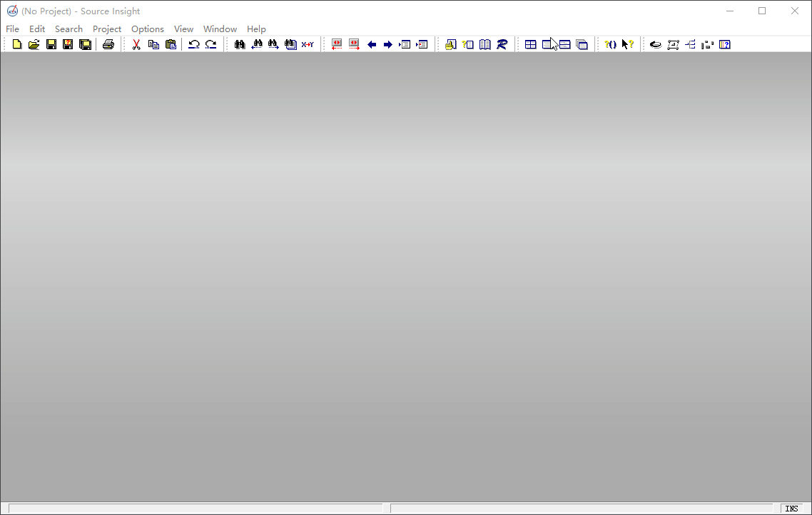
Task: Click the Cut scissors icon
Action: (x=136, y=44)
